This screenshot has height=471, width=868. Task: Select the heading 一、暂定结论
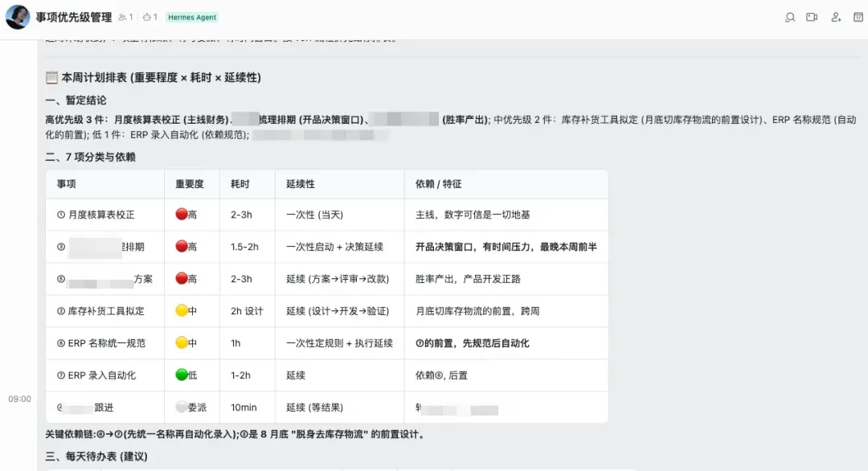coord(76,100)
